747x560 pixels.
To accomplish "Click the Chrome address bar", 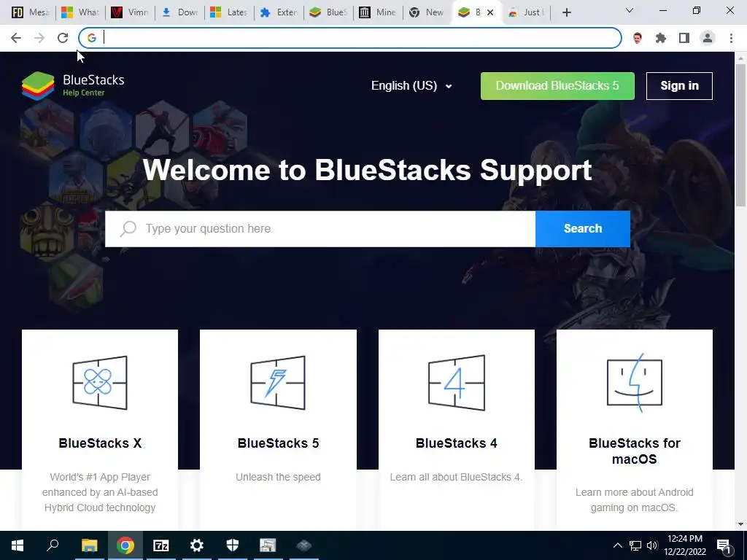I will pyautogui.click(x=350, y=38).
